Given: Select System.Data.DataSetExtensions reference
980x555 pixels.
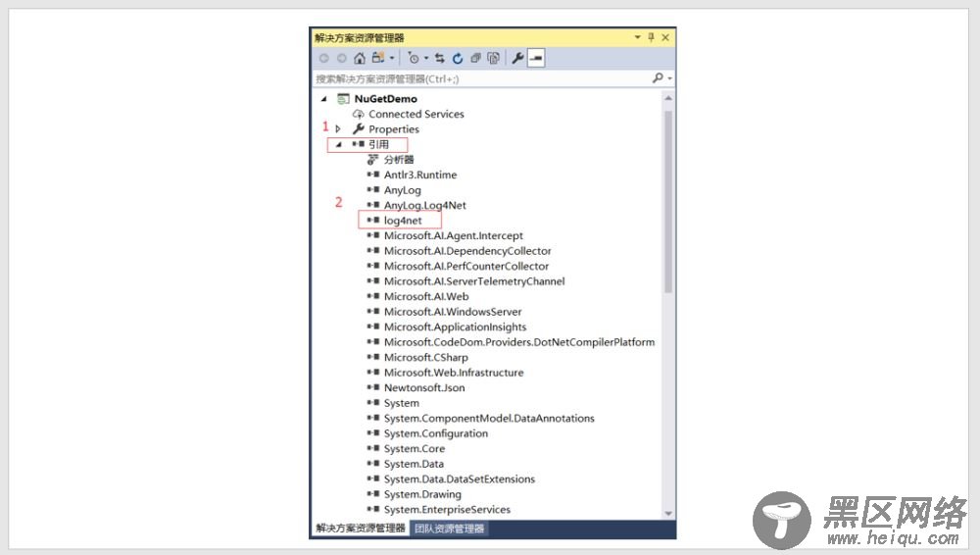Looking at the screenshot, I should pyautogui.click(x=460, y=479).
